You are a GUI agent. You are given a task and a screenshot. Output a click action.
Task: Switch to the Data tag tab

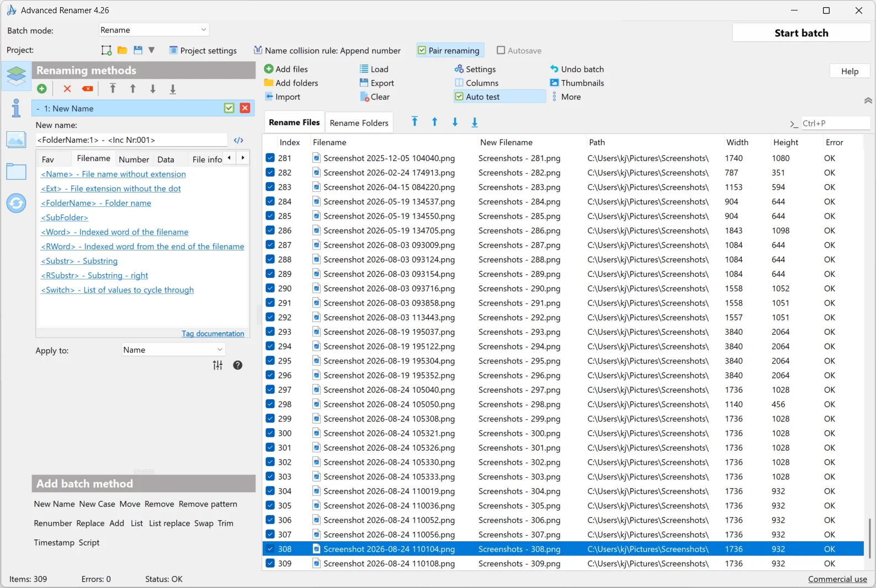point(166,159)
